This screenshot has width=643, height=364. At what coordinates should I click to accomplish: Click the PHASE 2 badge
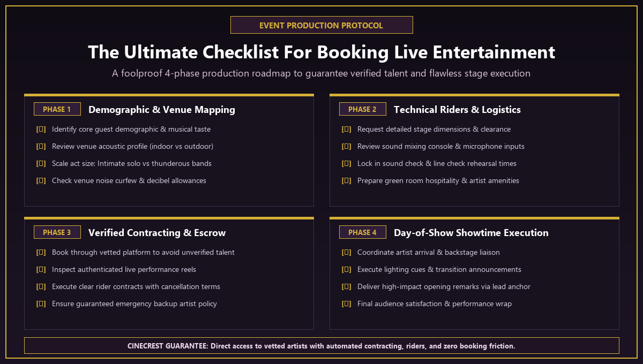click(x=363, y=109)
